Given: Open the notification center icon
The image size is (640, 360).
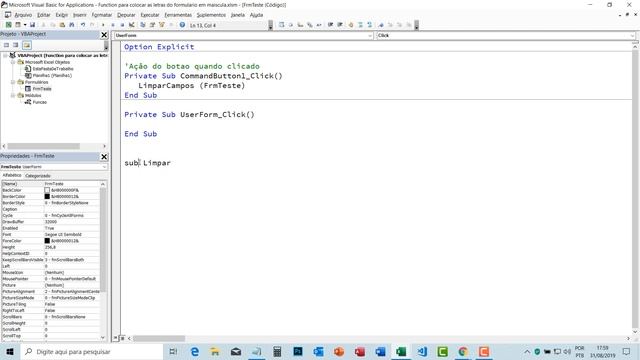Looking at the screenshot, I should point(627,351).
